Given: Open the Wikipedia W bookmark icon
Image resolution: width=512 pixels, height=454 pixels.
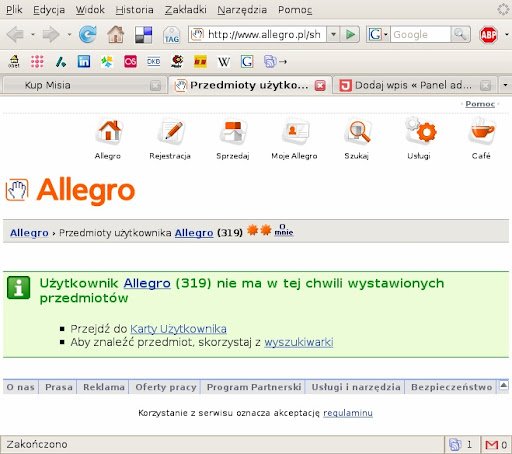Looking at the screenshot, I should pyautogui.click(x=224, y=62).
